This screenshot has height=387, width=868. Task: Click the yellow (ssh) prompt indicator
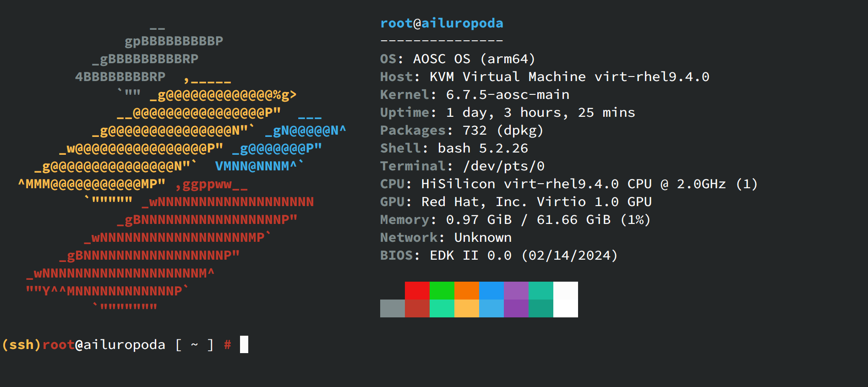[x=21, y=344]
